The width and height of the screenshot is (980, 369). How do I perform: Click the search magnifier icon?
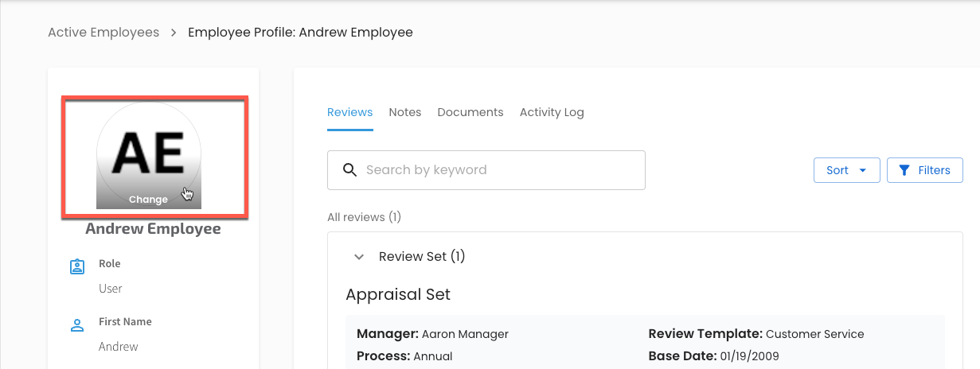[x=349, y=169]
